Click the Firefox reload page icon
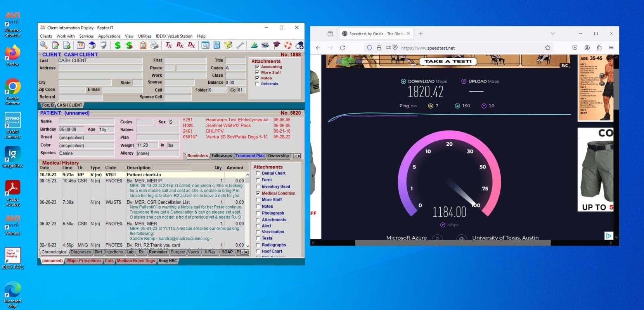This screenshot has width=644, height=310. (x=342, y=48)
